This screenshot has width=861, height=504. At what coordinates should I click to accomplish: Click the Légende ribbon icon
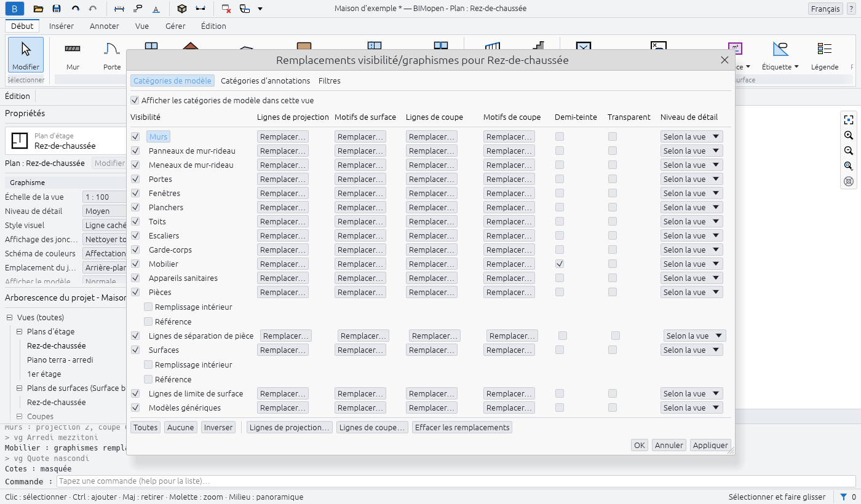[825, 55]
